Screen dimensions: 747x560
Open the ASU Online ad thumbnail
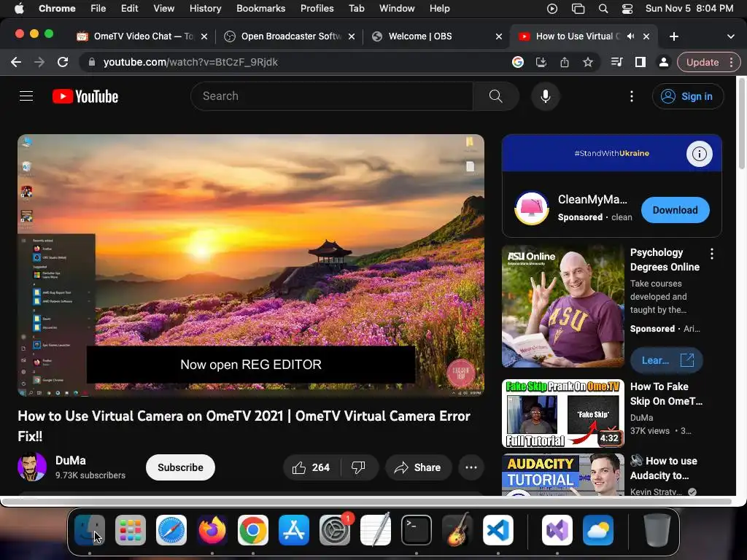563,306
